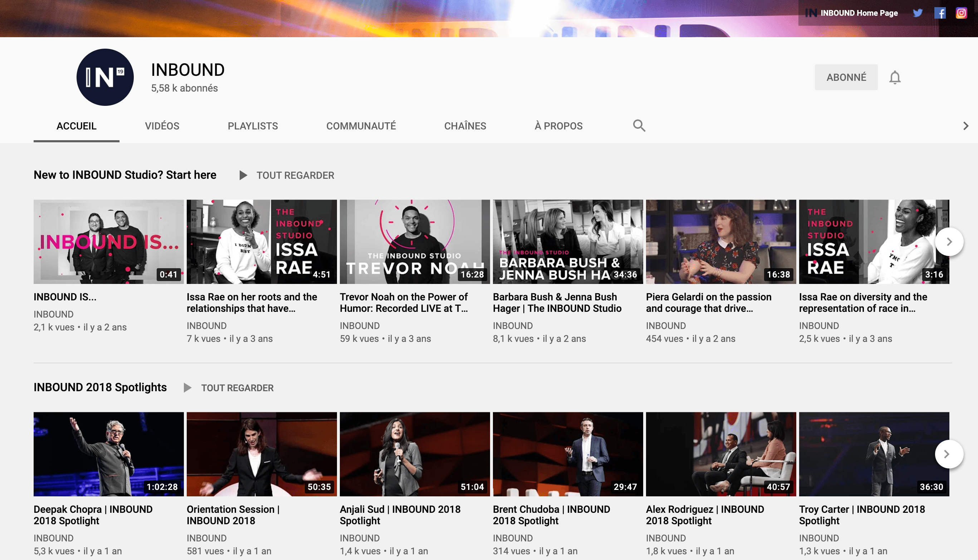Click 'Alex Rodriguez | INBOUND 2018 Spotlight' title
The width and height of the screenshot is (978, 560).
tap(705, 515)
